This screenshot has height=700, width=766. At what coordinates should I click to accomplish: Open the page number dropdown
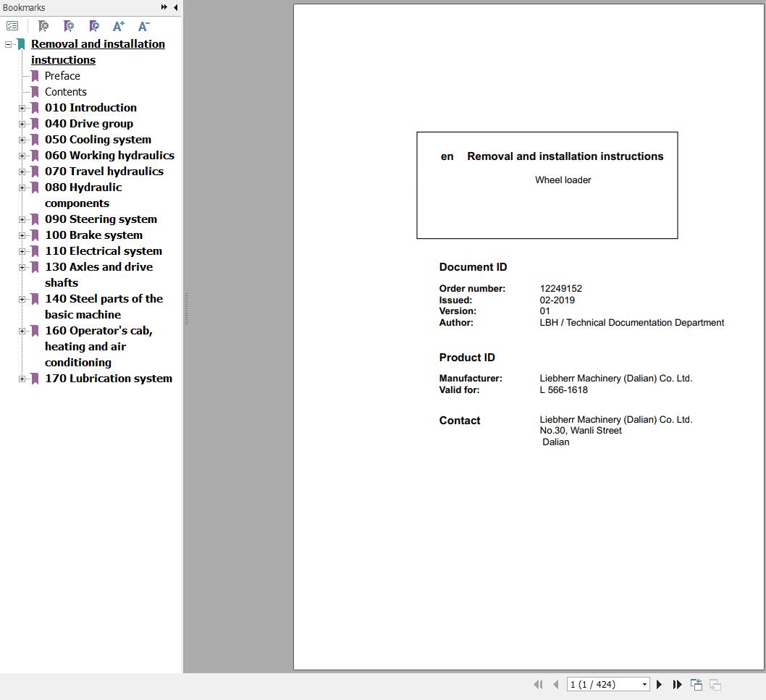click(x=644, y=684)
